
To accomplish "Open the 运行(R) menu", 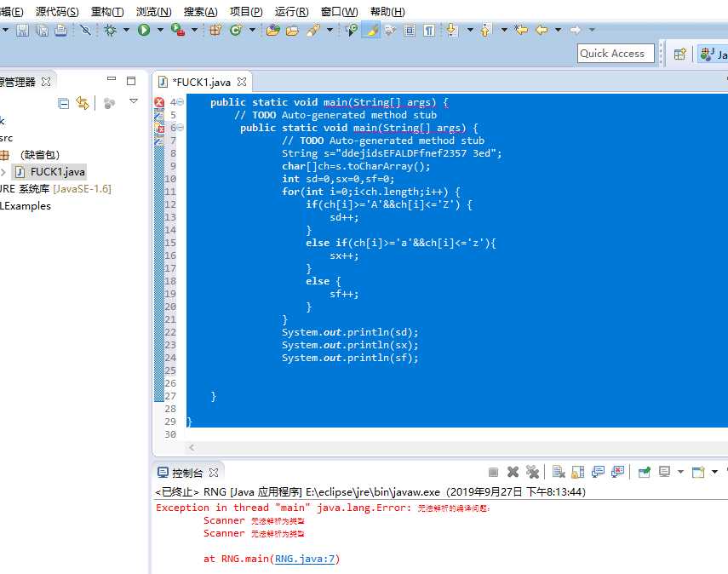I will (291, 12).
